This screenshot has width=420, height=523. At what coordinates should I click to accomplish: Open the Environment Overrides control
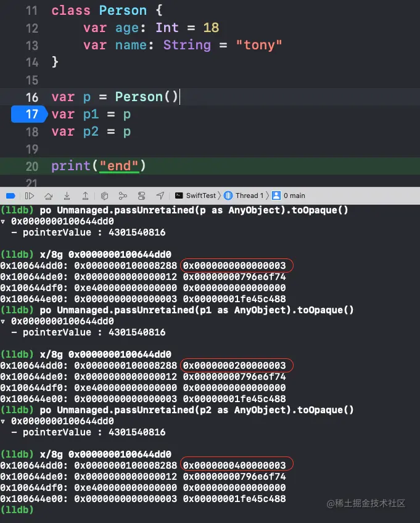coord(141,196)
